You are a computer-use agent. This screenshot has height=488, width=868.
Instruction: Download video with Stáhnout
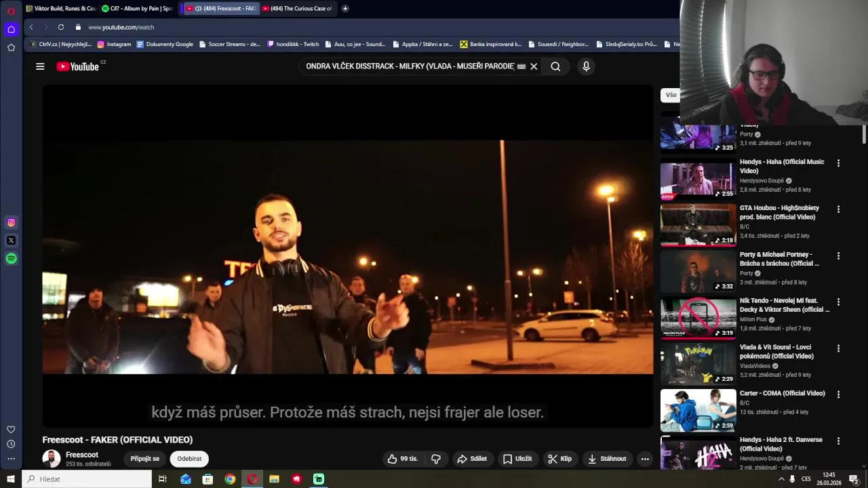[607, 459]
